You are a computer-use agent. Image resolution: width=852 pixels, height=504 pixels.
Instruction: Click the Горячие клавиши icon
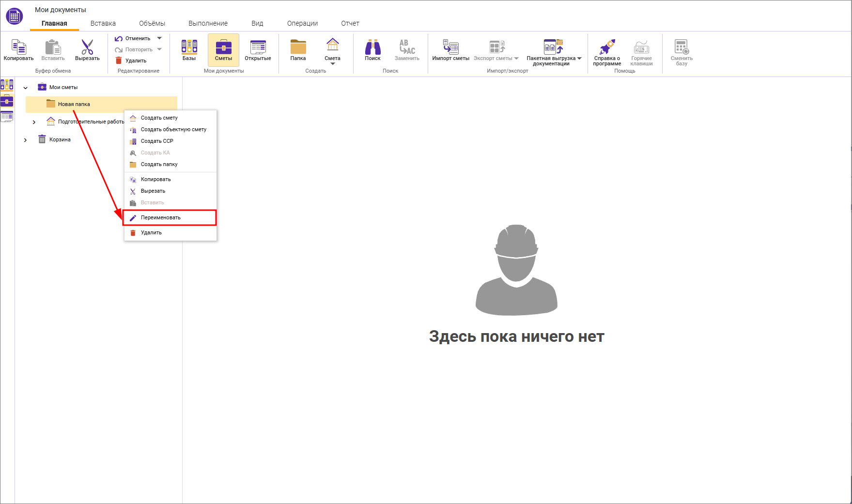[x=641, y=50]
